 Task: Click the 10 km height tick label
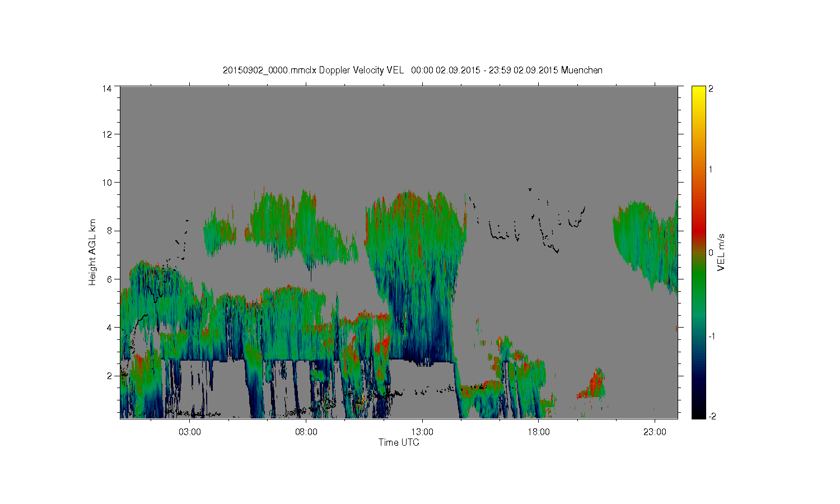click(x=107, y=183)
